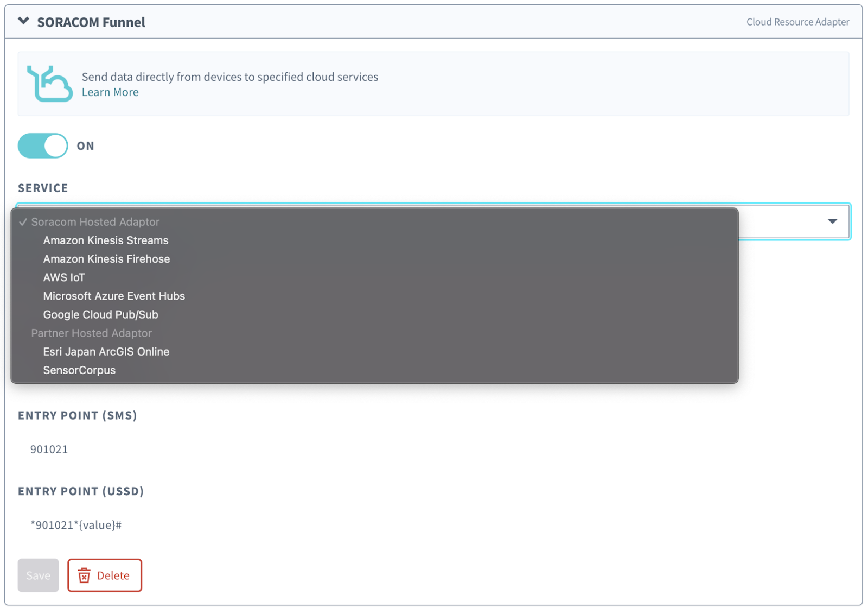Click the dropdown caret on Service field

coord(831,221)
